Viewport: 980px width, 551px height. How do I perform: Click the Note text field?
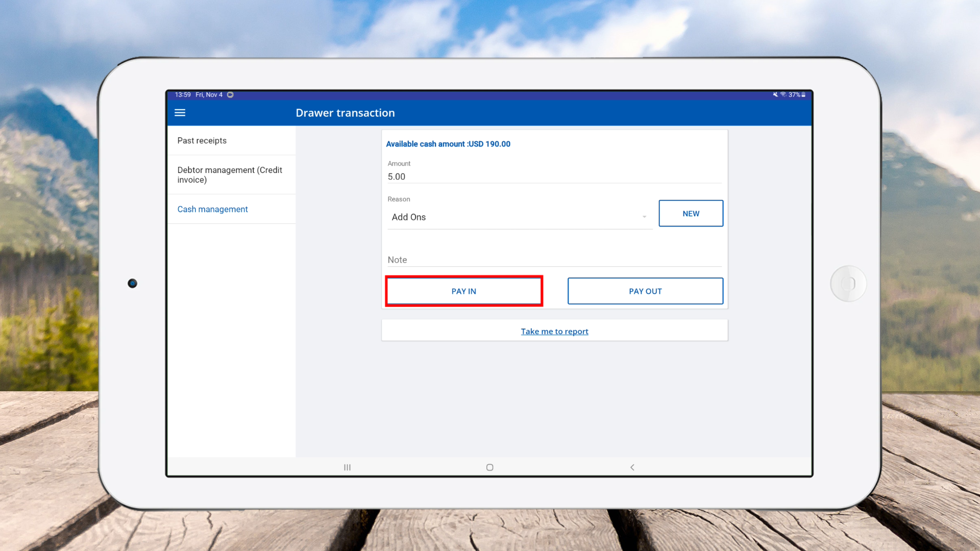(x=554, y=260)
